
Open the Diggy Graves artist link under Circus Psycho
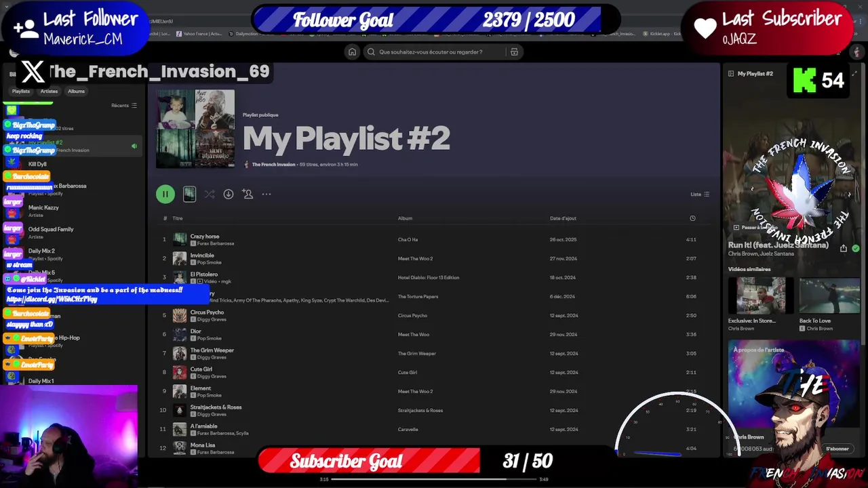point(212,319)
